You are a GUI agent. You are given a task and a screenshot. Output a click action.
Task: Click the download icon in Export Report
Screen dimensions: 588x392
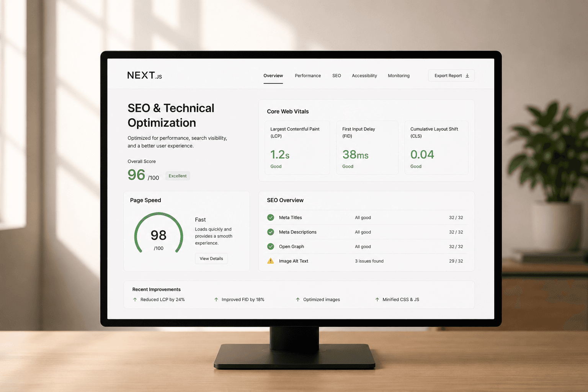[467, 76]
